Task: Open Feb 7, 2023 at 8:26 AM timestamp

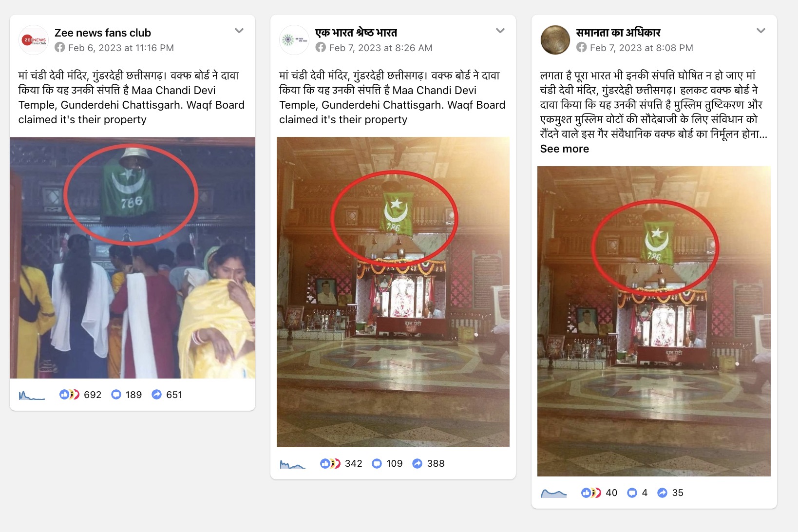Action: point(380,48)
